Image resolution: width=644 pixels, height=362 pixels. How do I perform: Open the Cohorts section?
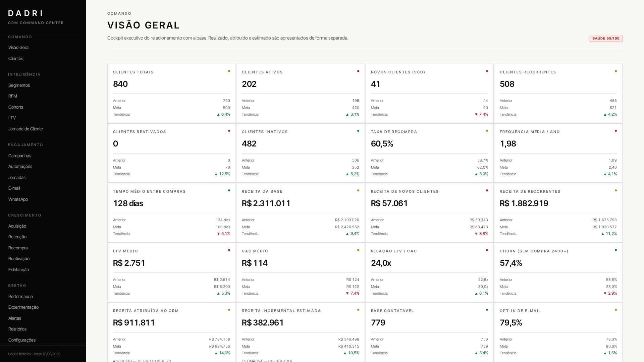[16, 107]
